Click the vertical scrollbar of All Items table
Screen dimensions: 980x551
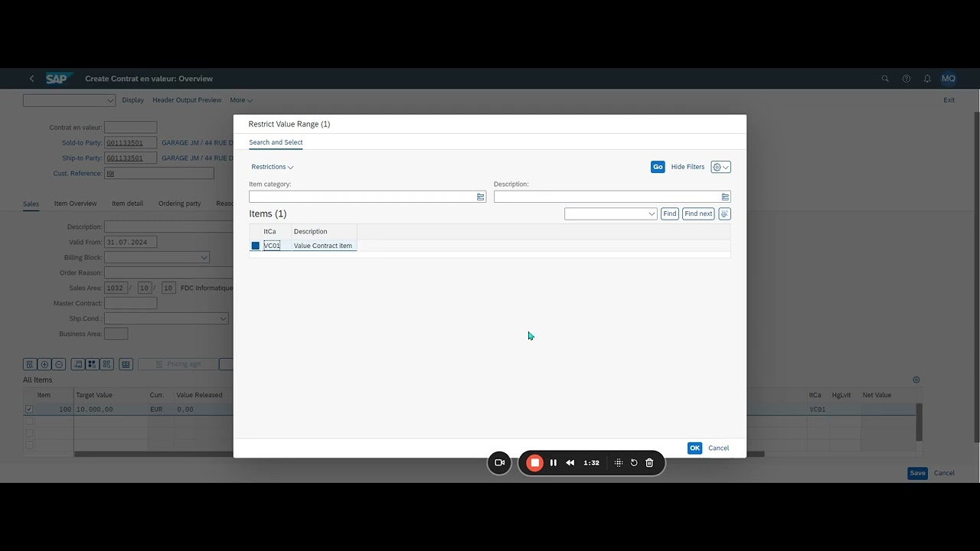click(x=919, y=422)
